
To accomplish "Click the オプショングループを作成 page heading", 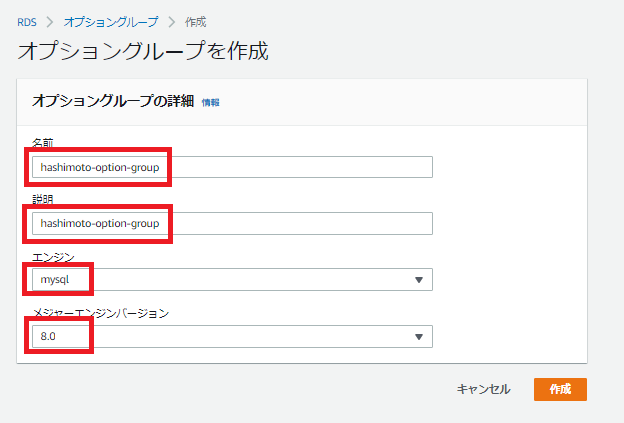I will 143,51.
